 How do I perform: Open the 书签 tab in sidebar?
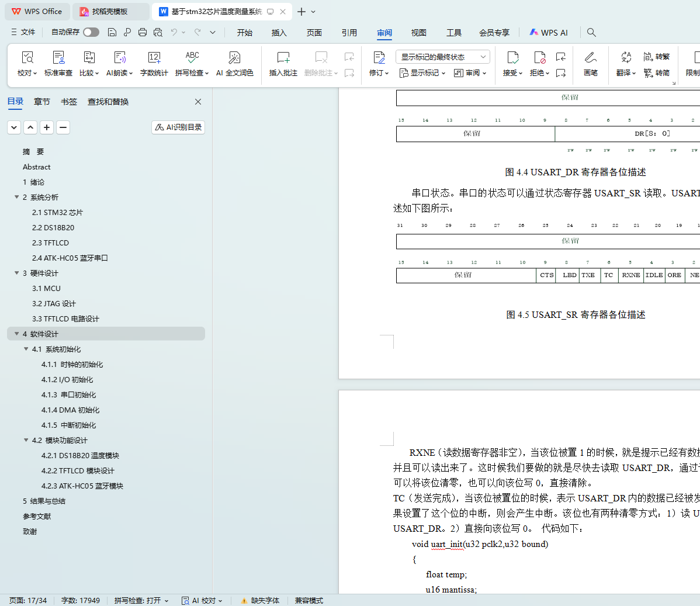[69, 102]
